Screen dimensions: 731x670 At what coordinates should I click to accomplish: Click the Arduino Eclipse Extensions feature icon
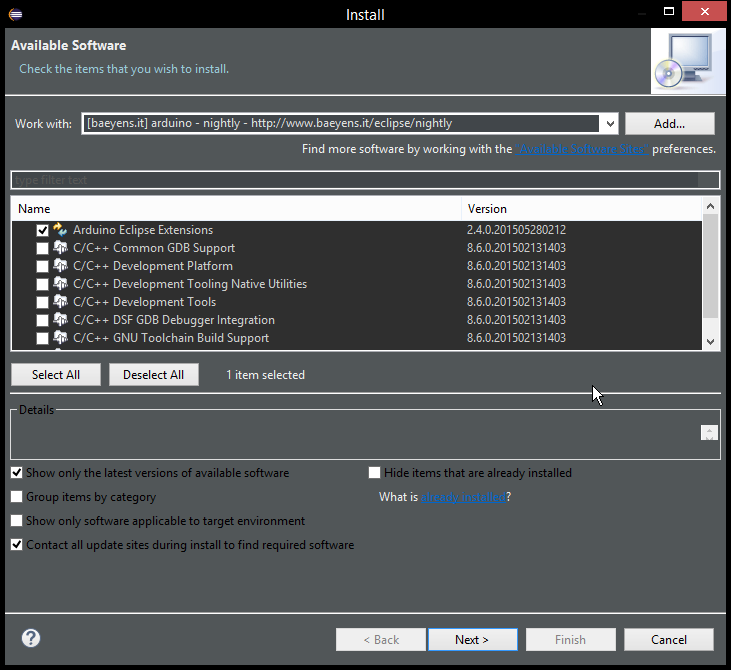tap(60, 229)
